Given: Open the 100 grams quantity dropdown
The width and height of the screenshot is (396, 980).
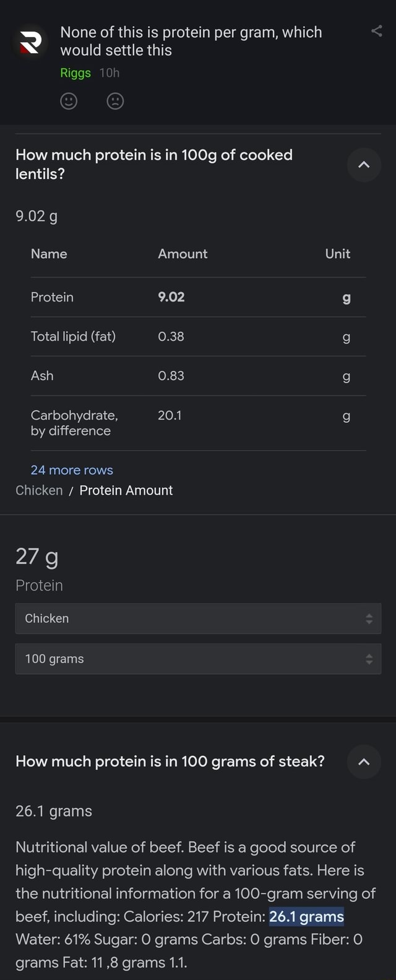Looking at the screenshot, I should point(198,659).
